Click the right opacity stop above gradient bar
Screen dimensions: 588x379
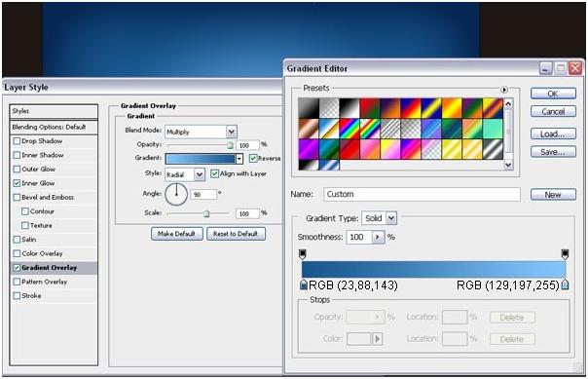point(565,254)
